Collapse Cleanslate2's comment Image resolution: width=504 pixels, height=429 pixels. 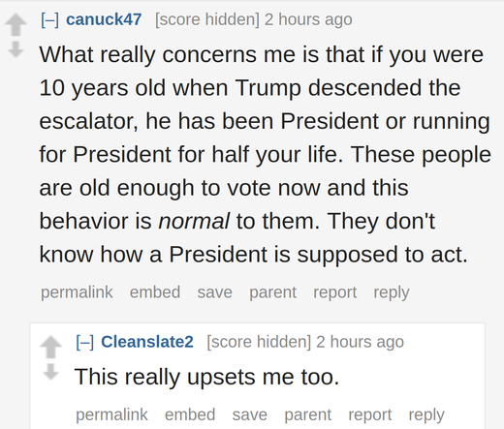click(85, 342)
